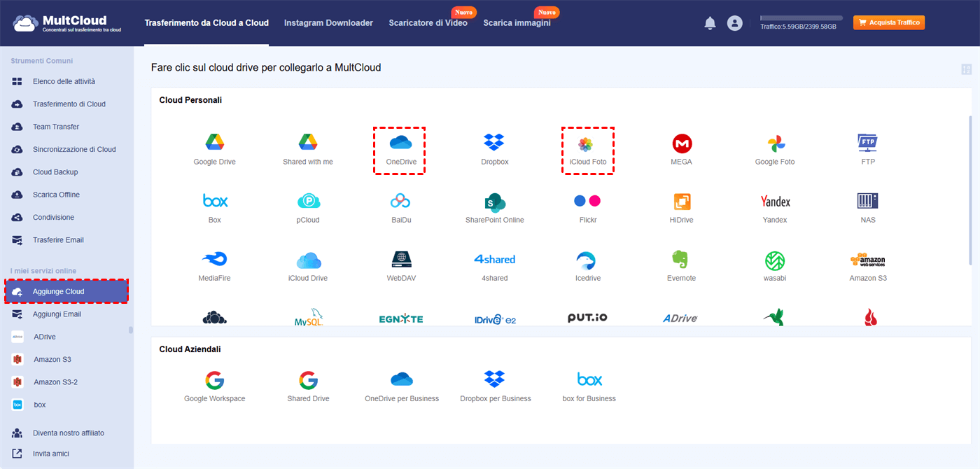Select the Box personal cloud icon

click(x=215, y=202)
